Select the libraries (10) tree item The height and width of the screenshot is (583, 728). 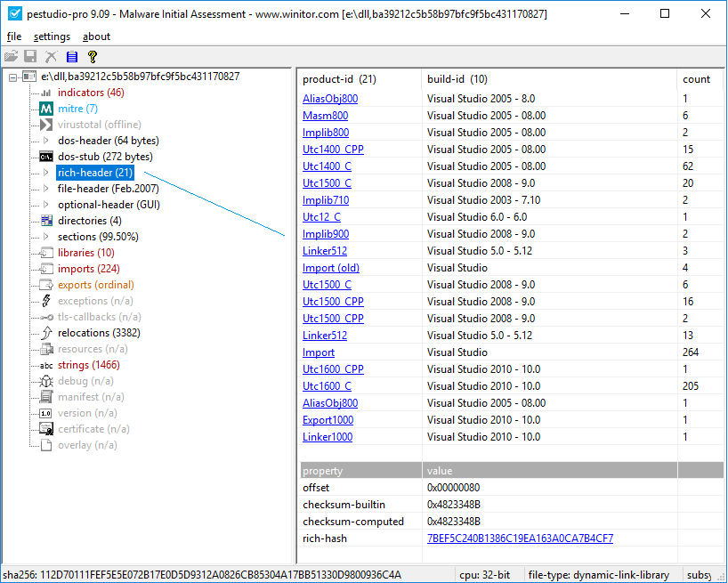coord(86,253)
